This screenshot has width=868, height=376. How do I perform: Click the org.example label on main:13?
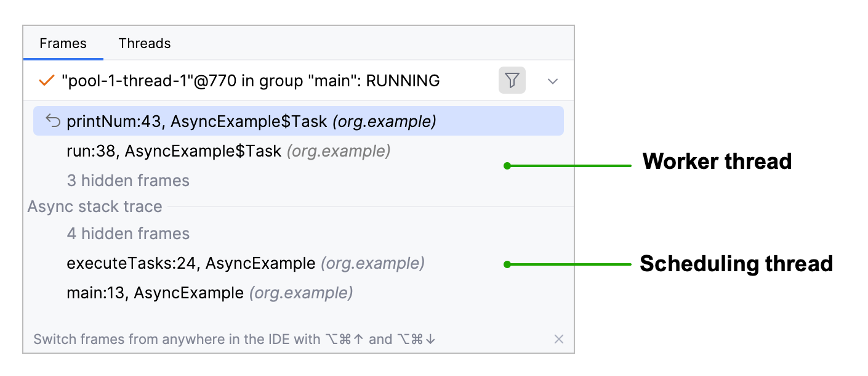tap(300, 293)
